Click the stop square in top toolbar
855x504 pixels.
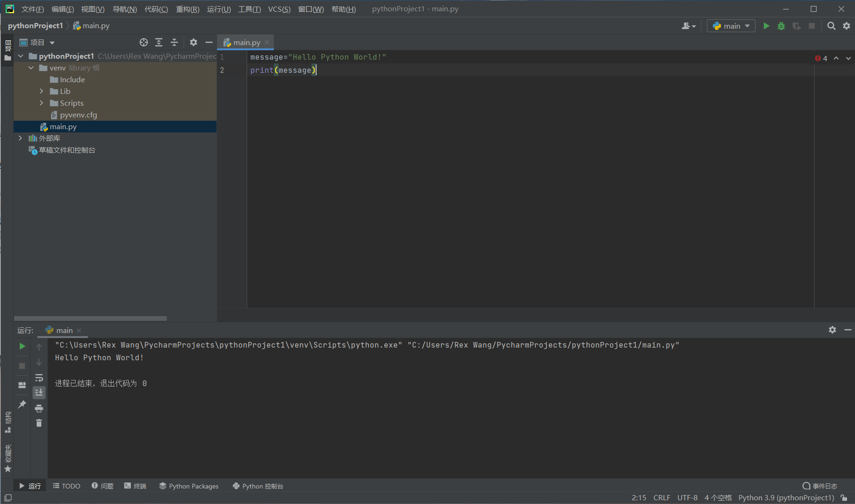[x=811, y=26]
